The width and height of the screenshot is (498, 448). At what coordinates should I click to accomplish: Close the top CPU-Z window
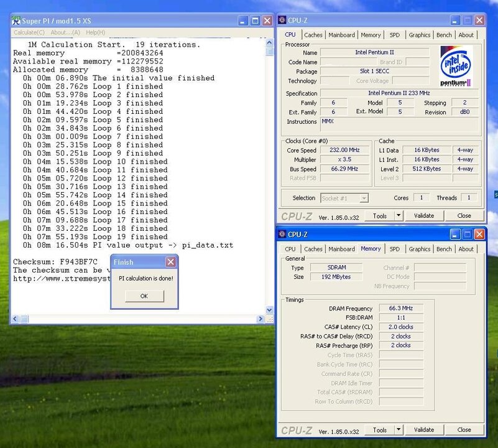[x=479, y=21]
